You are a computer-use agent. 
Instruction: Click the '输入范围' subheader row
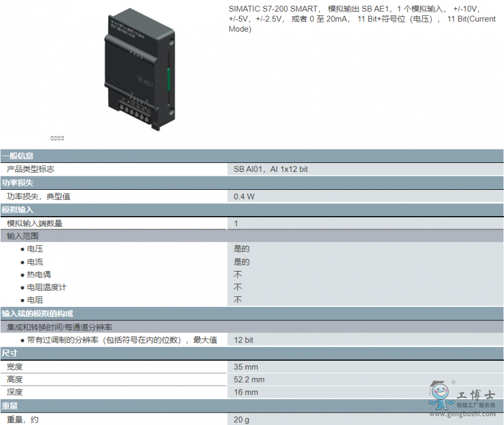tap(251, 236)
